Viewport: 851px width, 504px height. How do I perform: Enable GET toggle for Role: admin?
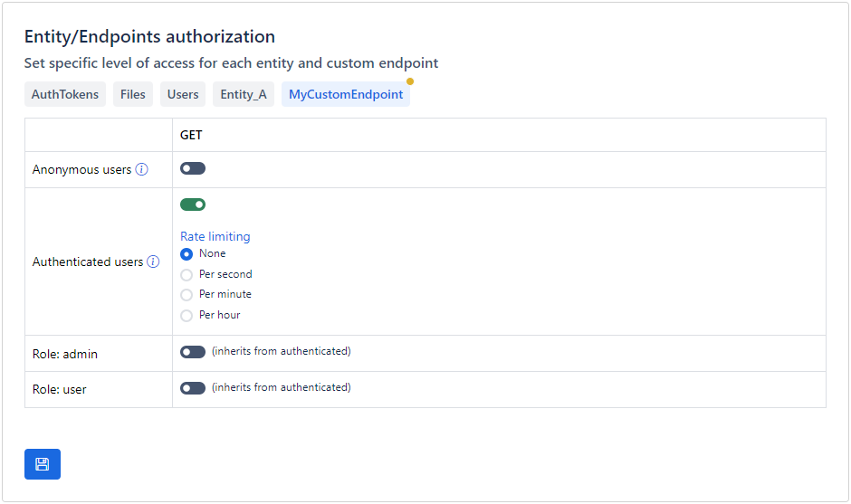(193, 352)
